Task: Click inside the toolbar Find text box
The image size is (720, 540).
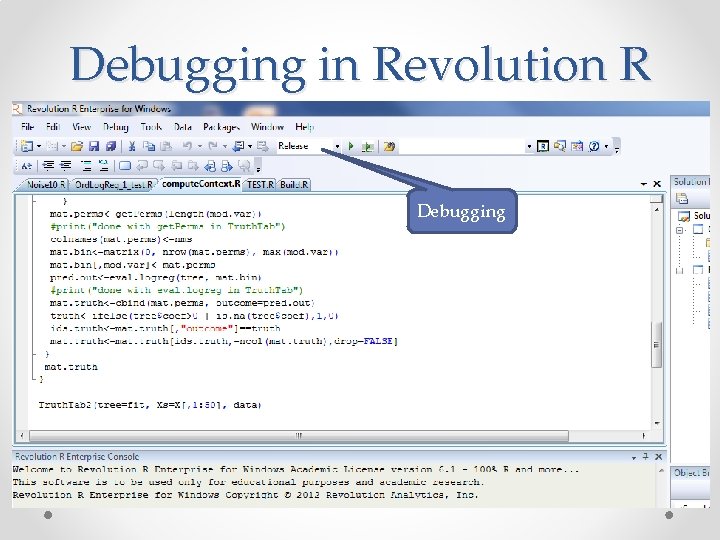Action: click(x=462, y=147)
